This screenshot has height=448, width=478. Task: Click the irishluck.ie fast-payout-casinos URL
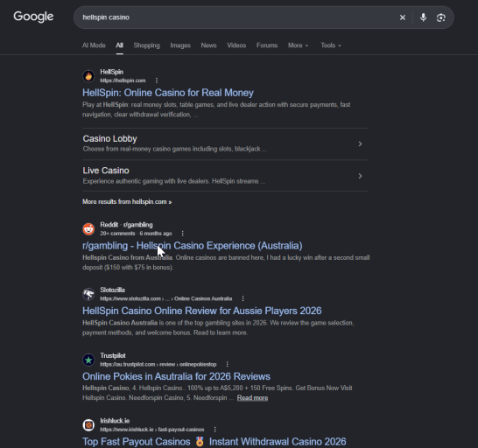click(152, 430)
